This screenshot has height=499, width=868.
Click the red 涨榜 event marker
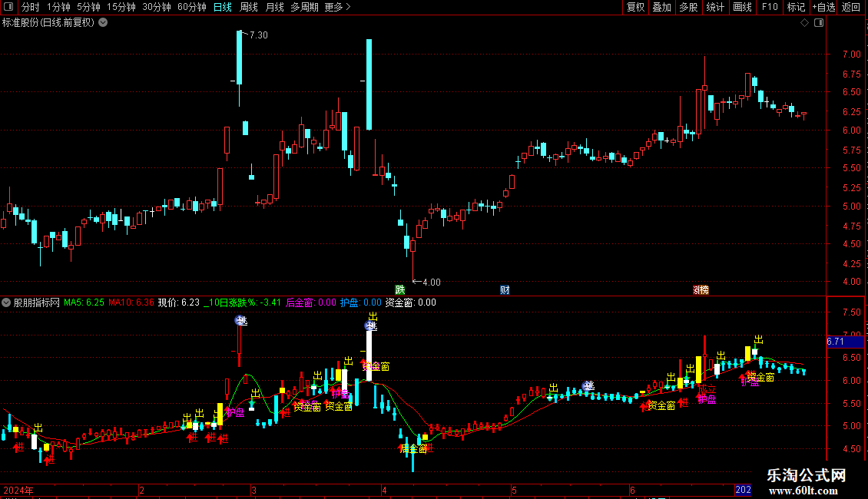(x=701, y=290)
